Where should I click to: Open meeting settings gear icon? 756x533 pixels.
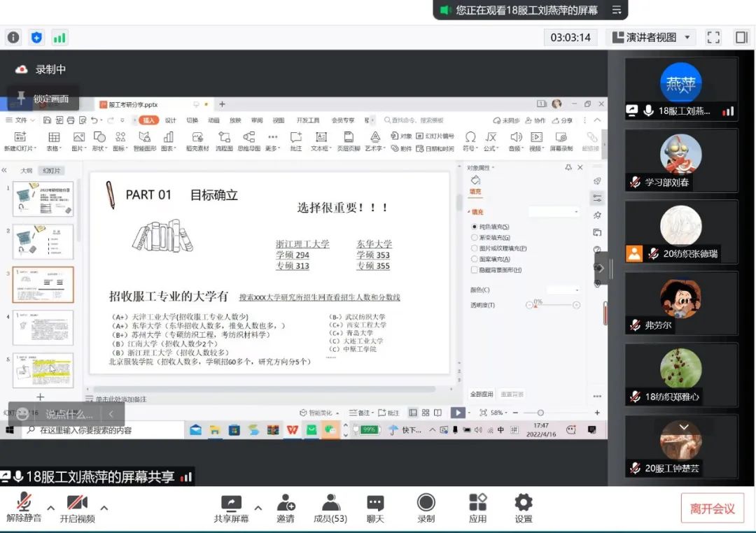[x=524, y=504]
